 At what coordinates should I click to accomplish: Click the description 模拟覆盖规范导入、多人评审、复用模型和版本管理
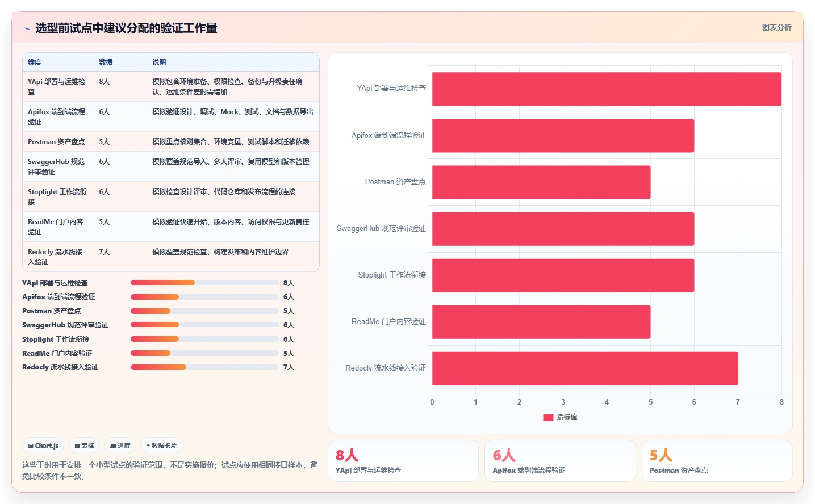[231, 161]
